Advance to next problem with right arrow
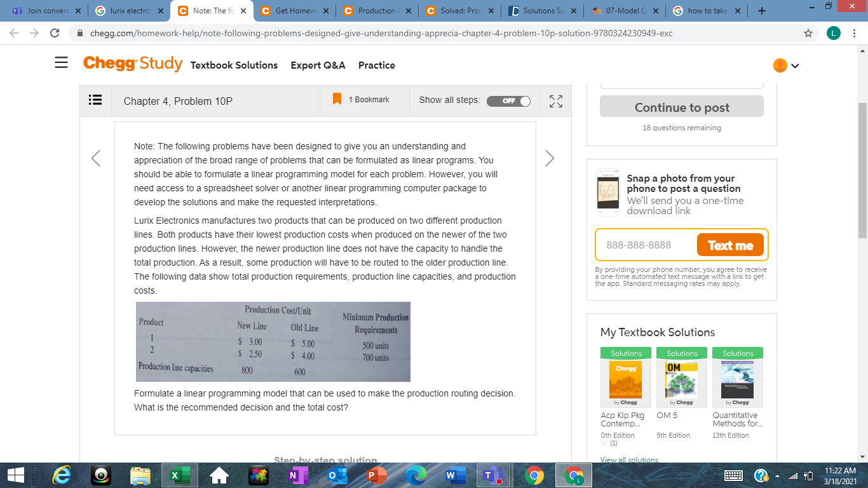The width and height of the screenshot is (868, 488). pyautogui.click(x=549, y=158)
